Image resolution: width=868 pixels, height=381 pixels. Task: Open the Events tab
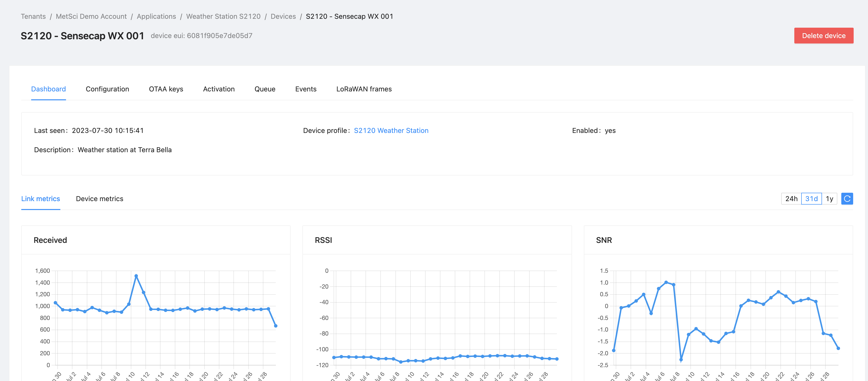(306, 89)
